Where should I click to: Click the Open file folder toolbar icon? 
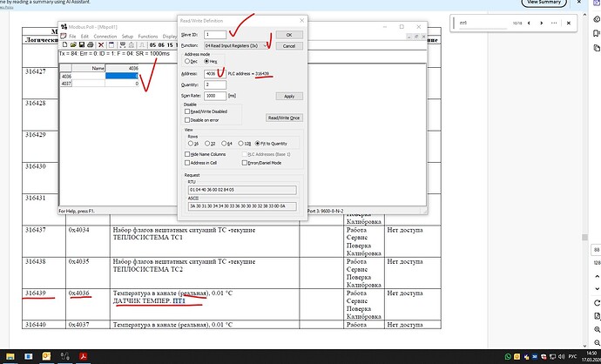click(x=73, y=44)
